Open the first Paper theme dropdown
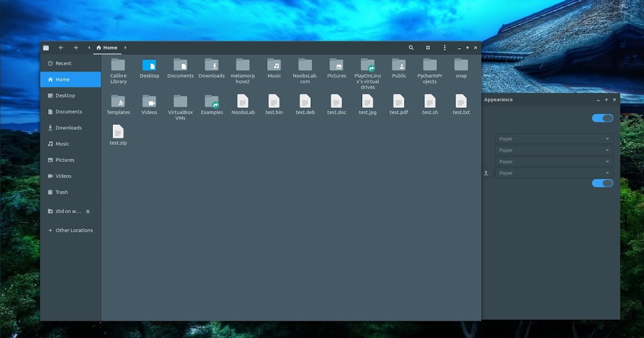644x338 pixels. [x=553, y=138]
